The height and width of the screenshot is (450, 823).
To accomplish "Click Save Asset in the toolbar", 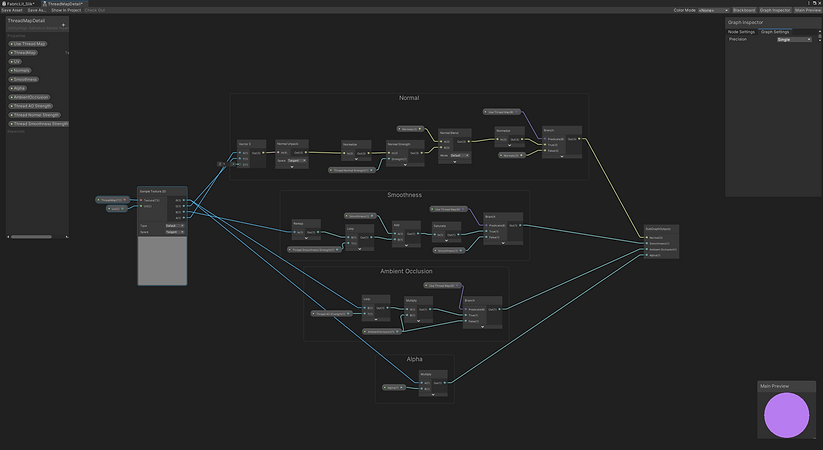I will (12, 10).
